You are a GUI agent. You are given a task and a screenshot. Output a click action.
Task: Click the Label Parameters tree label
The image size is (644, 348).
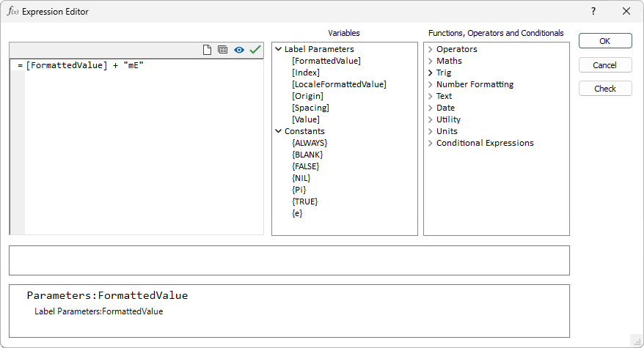pyautogui.click(x=319, y=49)
